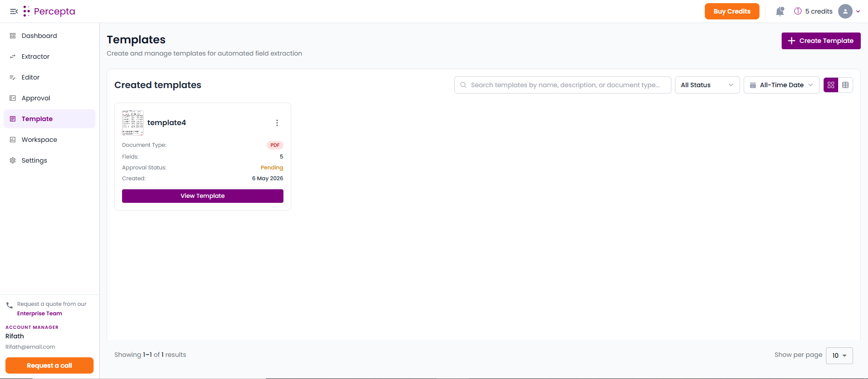Open template4 thumbnail preview

click(x=133, y=122)
